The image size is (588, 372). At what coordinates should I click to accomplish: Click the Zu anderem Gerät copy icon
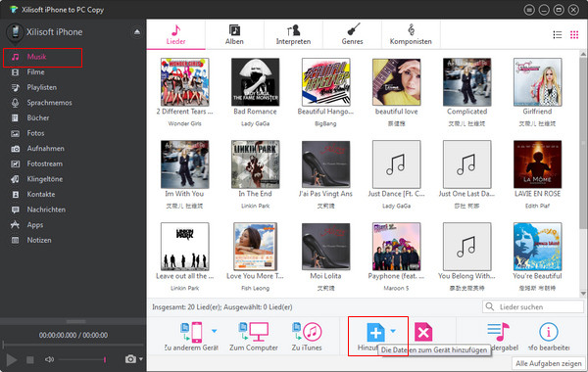coord(191,332)
